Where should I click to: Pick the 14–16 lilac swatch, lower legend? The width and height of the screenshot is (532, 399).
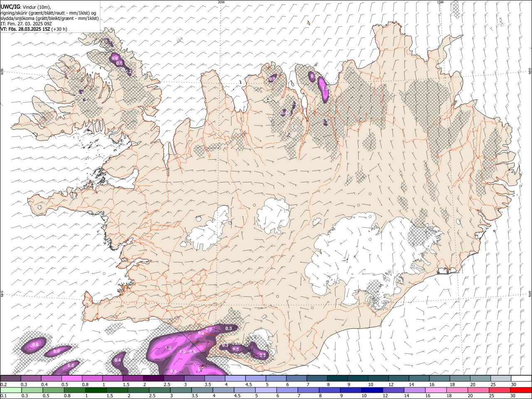[414, 390]
